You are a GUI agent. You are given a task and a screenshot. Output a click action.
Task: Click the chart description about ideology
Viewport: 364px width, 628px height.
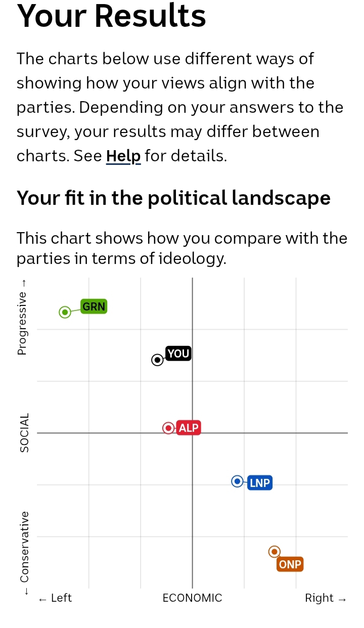(182, 248)
